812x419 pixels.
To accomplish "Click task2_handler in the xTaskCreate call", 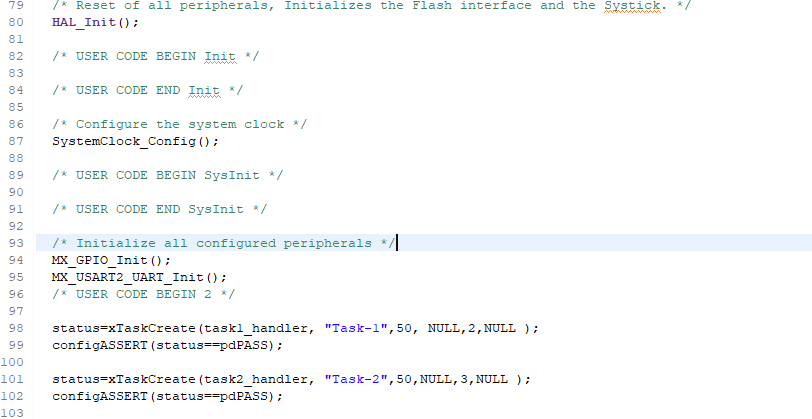I will pyautogui.click(x=256, y=380).
